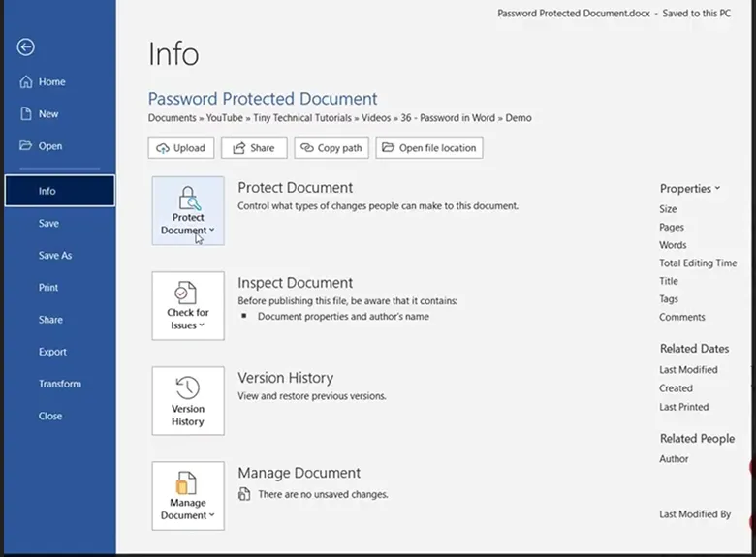
Task: Click the Save item in sidebar
Action: 48,224
